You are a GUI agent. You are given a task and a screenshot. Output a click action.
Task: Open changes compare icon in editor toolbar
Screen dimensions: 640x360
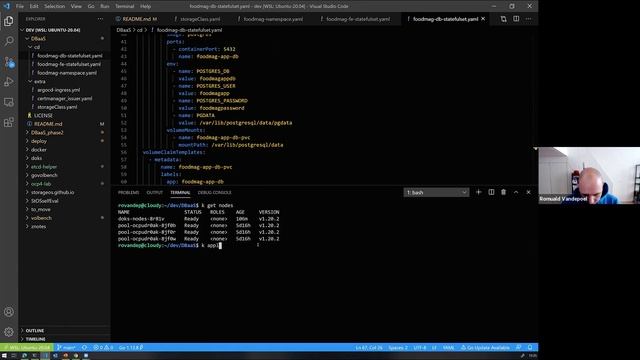pos(503,19)
